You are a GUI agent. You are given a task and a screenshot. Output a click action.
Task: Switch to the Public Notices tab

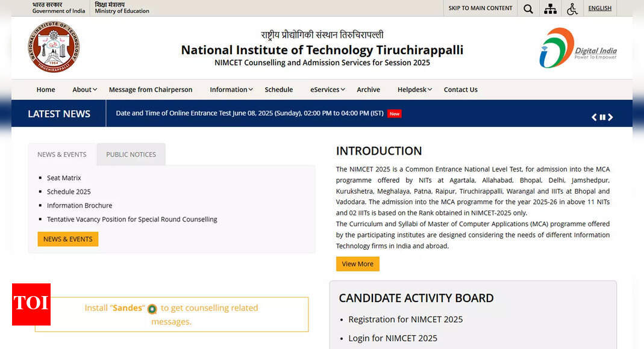point(131,155)
